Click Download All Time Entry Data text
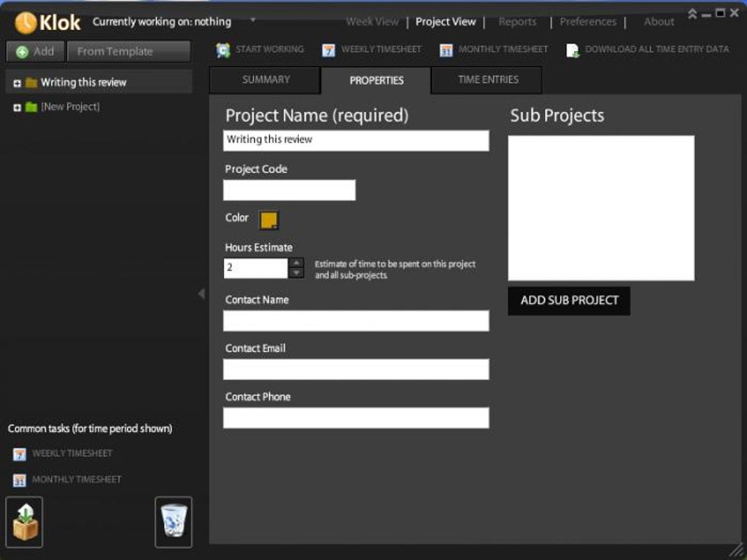The height and width of the screenshot is (560, 747). pyautogui.click(x=656, y=49)
